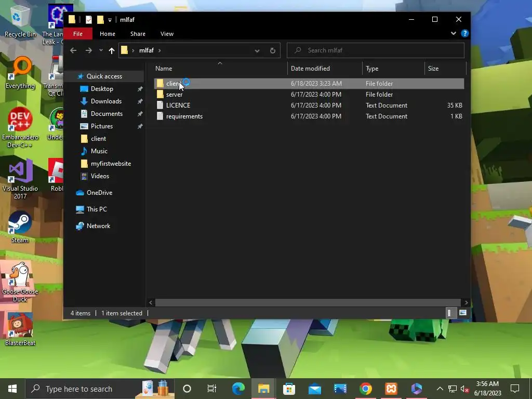Open XAMPP from taskbar
Viewport: 532px width, 399px height.
(391, 389)
